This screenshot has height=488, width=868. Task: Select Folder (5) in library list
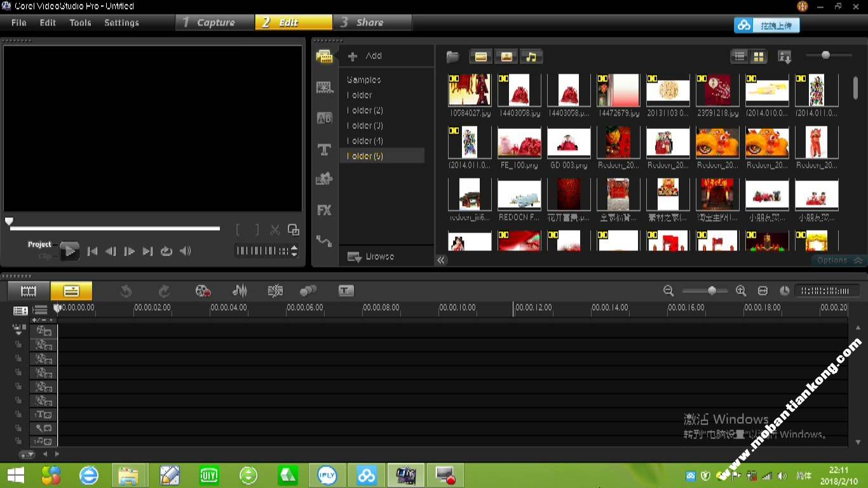pos(382,156)
